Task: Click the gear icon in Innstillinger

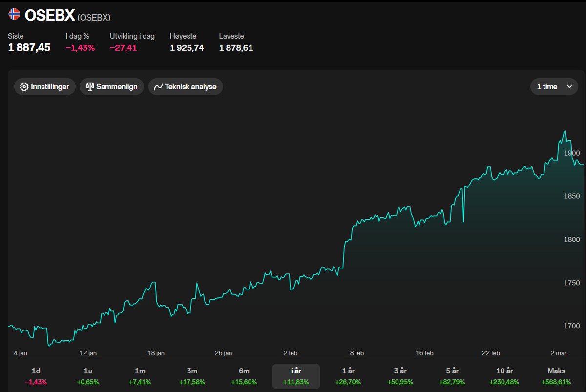Action: point(24,87)
